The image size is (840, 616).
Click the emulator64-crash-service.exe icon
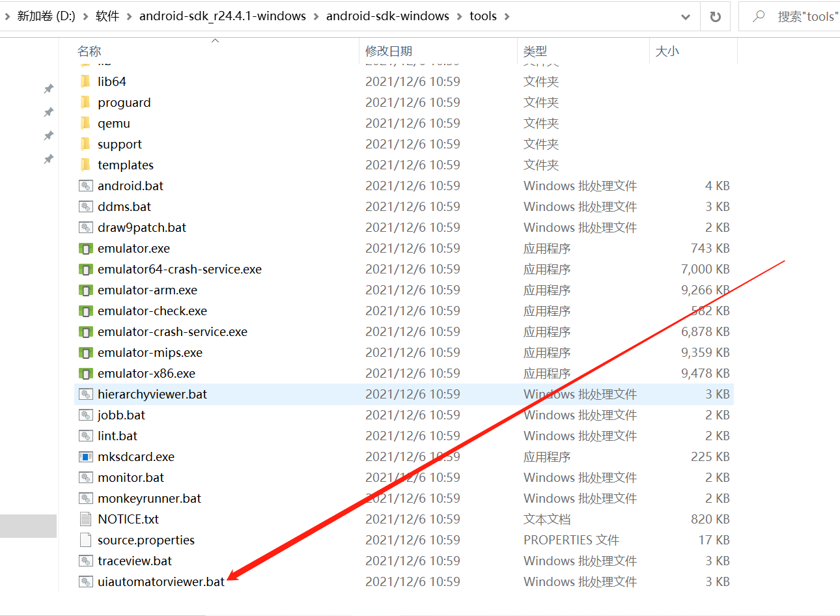[x=85, y=269]
